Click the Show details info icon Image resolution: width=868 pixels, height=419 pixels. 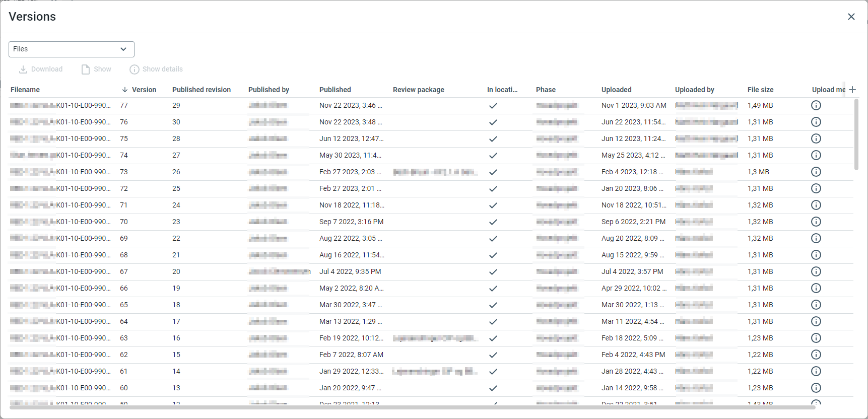coord(134,69)
